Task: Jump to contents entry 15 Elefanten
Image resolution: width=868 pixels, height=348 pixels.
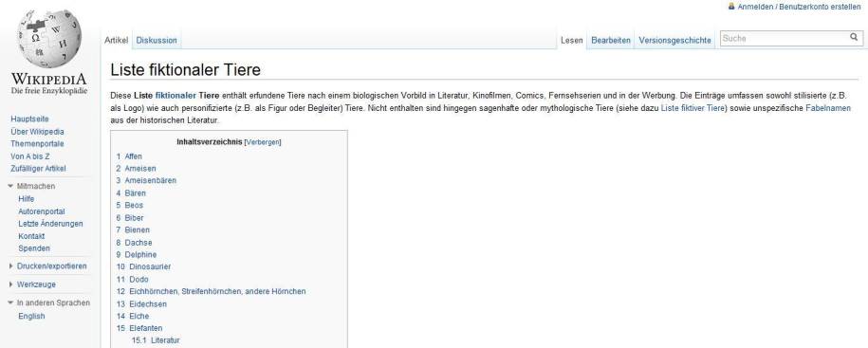Action: (139, 329)
